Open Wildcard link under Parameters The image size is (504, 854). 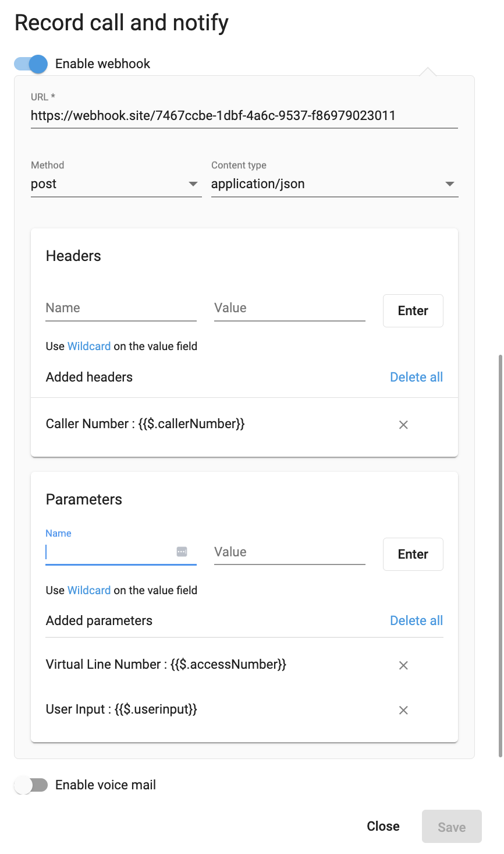tap(89, 590)
